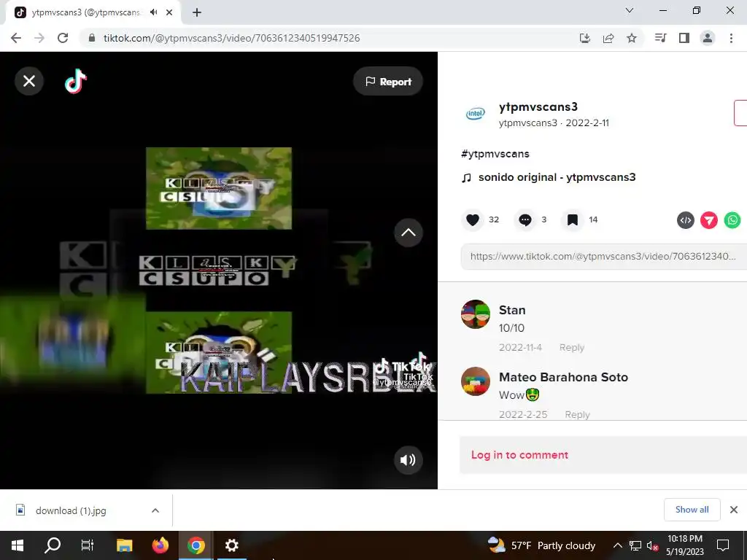Open the #ytpmvscans hashtag
This screenshot has height=560, width=747.
click(495, 154)
